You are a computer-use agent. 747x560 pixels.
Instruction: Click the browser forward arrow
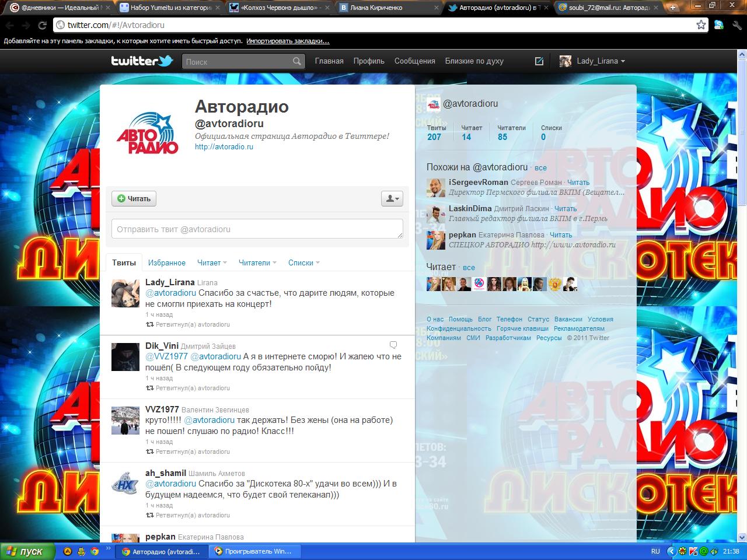(26, 25)
